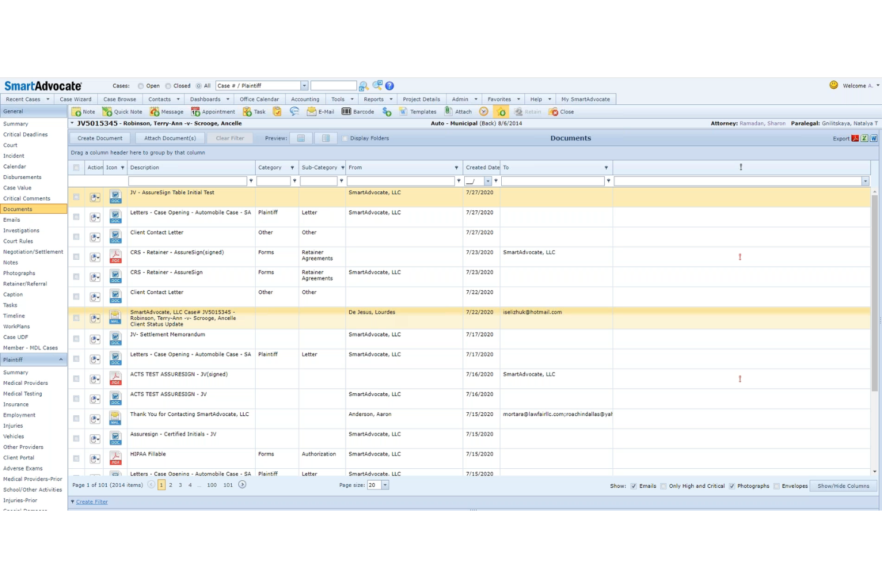Toggle the Emails show checkbox
The image size is (882, 588).
click(x=633, y=486)
